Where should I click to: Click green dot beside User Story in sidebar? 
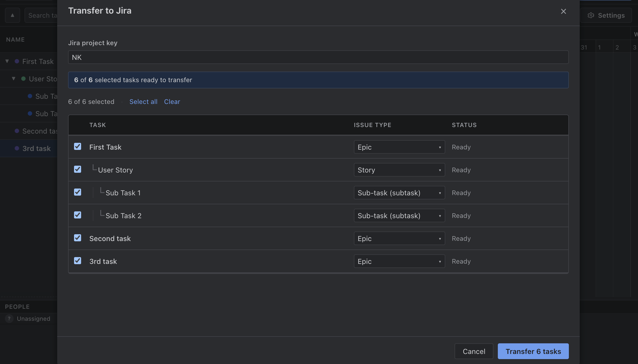[23, 79]
